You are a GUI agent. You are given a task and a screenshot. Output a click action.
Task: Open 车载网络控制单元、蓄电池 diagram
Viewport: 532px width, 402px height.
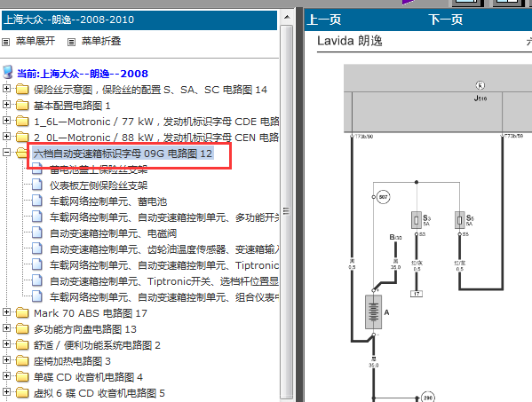point(108,201)
